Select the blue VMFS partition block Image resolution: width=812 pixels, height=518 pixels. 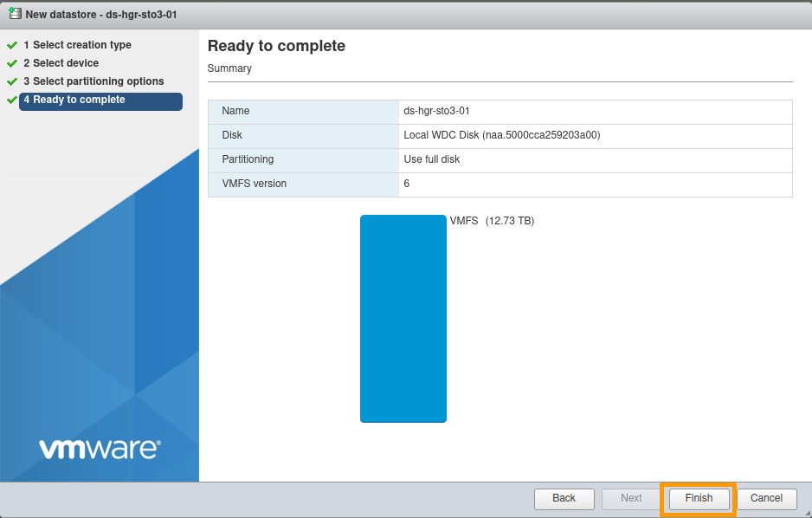[403, 318]
